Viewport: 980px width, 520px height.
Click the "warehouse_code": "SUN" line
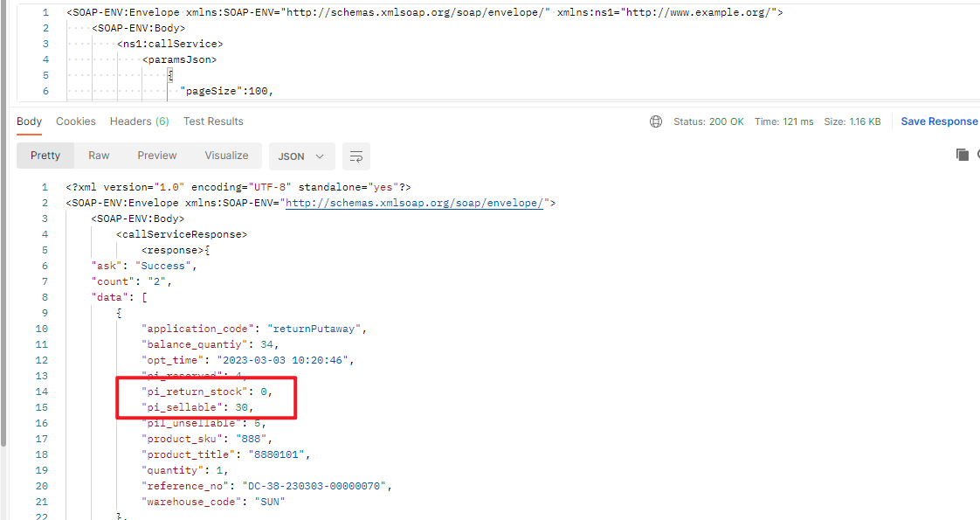(213, 502)
